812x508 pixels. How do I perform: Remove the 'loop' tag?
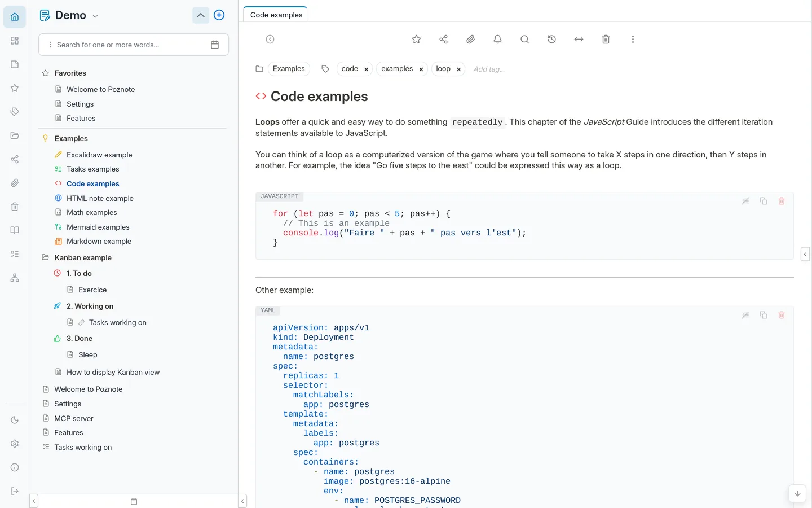[459, 69]
